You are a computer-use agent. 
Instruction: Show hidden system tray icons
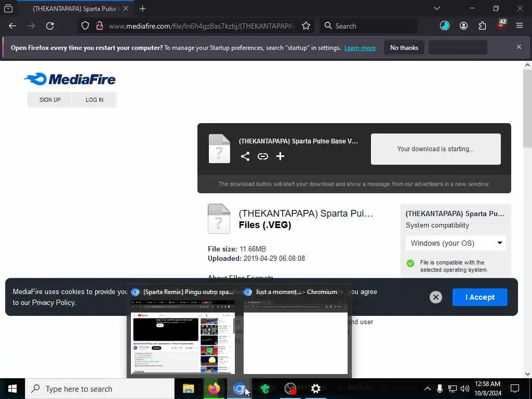point(428,389)
